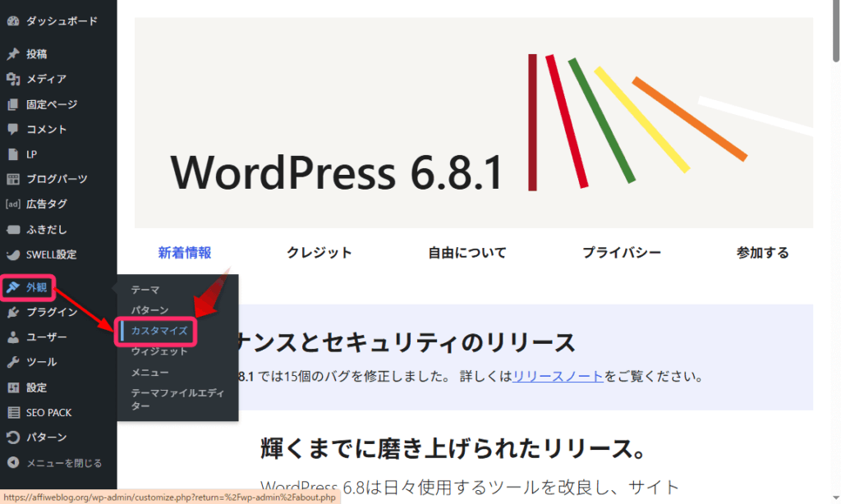
Task: Open ブログパーツ menu item
Action: tap(58, 179)
